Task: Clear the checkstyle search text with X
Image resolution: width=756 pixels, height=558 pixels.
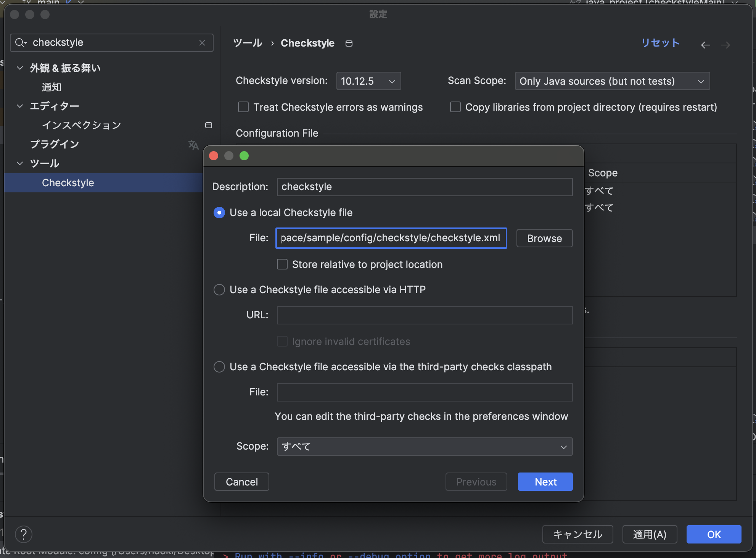Action: (202, 43)
